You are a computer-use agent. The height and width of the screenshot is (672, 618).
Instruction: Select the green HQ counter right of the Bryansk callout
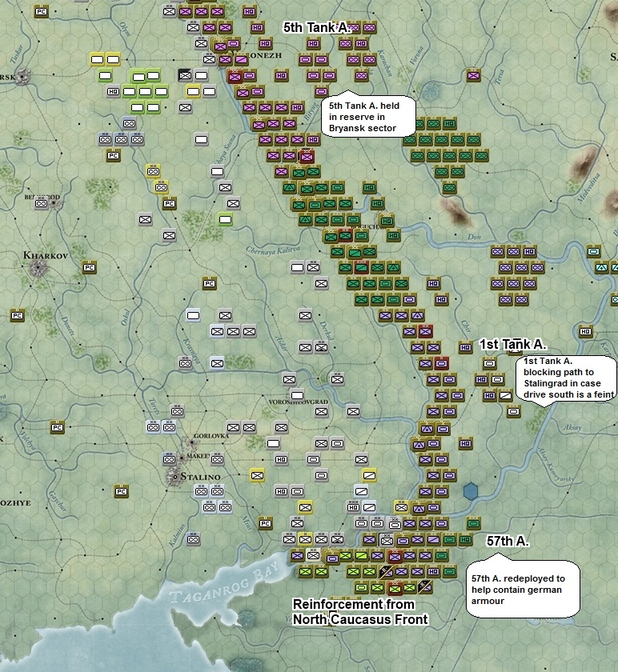449,123
